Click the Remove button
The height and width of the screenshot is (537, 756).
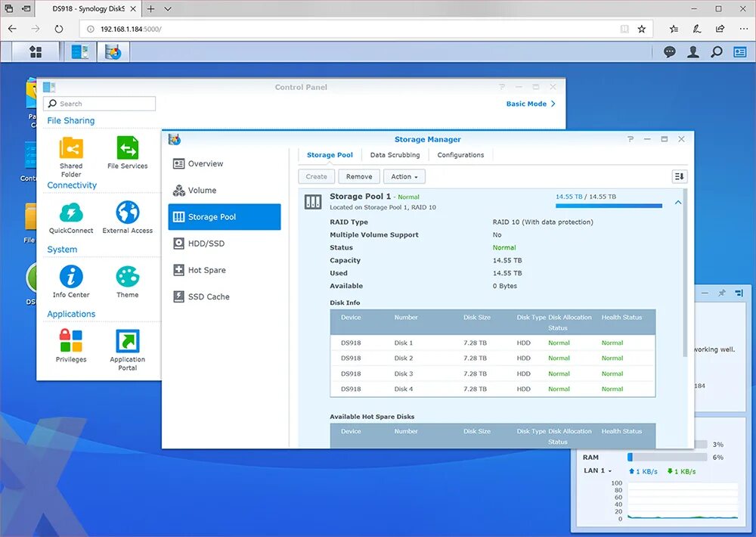(359, 176)
